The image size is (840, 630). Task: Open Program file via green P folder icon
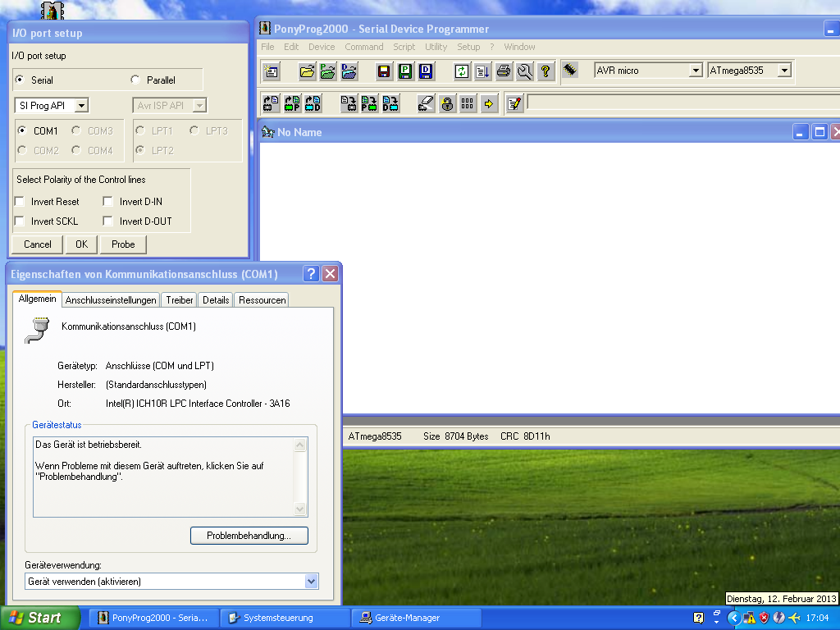tap(328, 71)
